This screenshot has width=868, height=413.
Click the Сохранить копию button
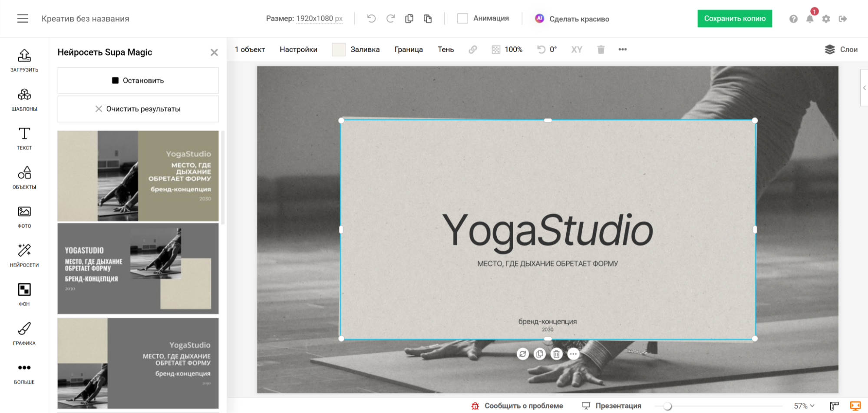[x=734, y=19]
